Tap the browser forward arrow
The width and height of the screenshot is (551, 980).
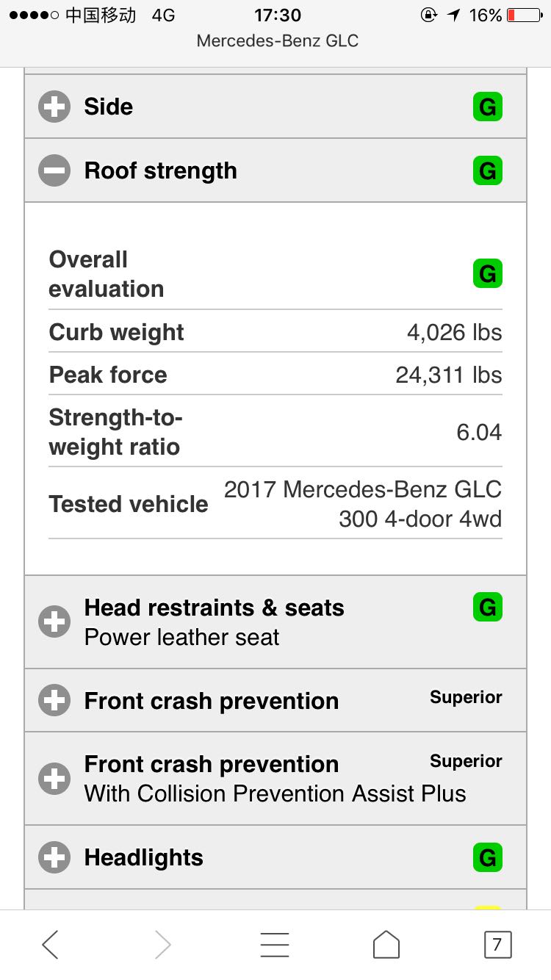tap(163, 944)
